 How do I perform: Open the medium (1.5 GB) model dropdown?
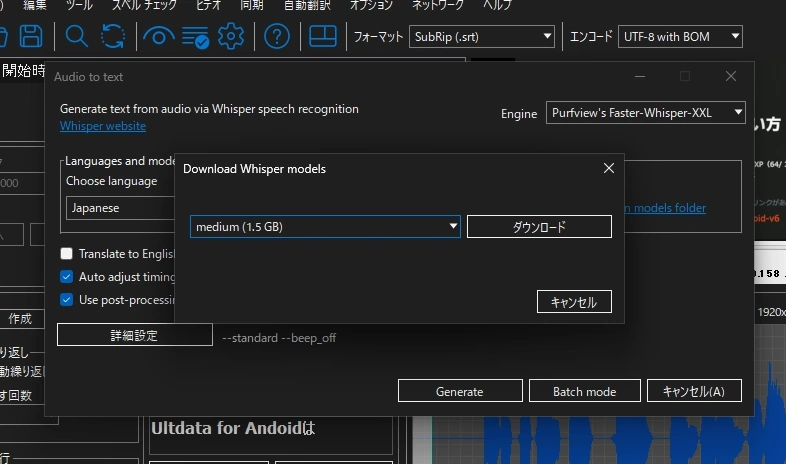coord(325,226)
